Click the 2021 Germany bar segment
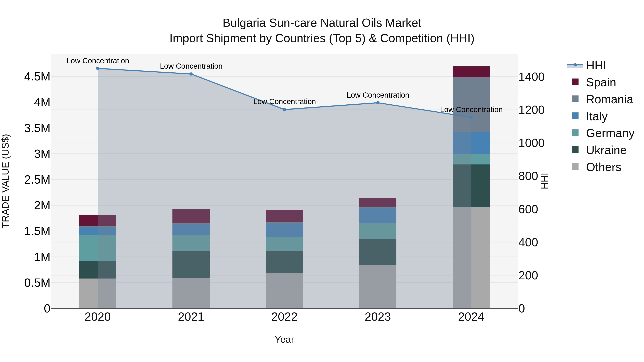Image resolution: width=644 pixels, height=362 pixels. [x=191, y=243]
